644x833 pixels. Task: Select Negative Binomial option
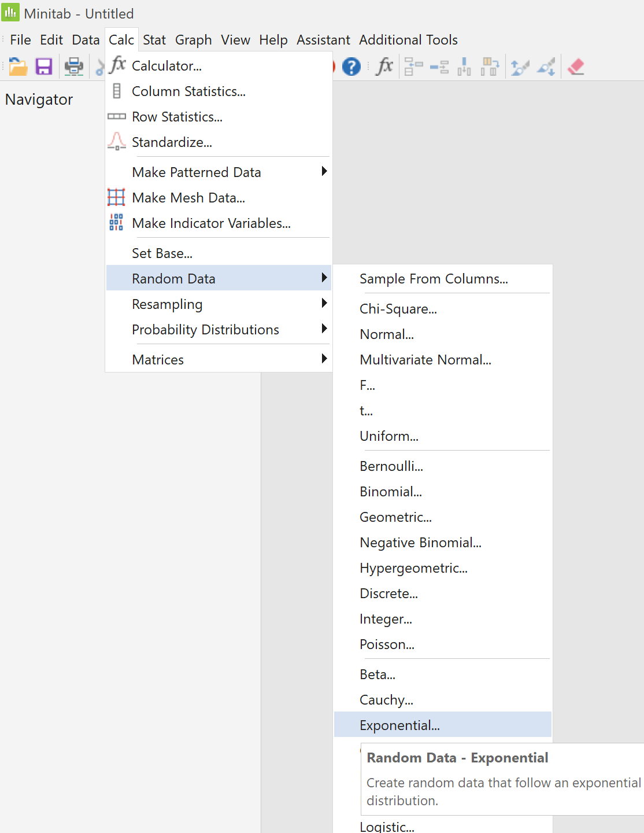click(443, 543)
